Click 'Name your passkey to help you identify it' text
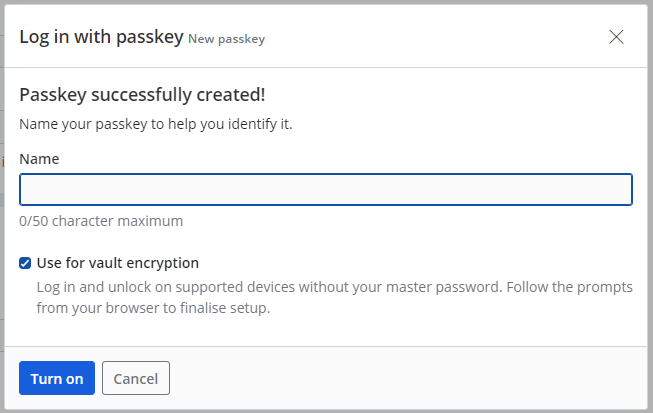653x413 pixels. tap(155, 125)
